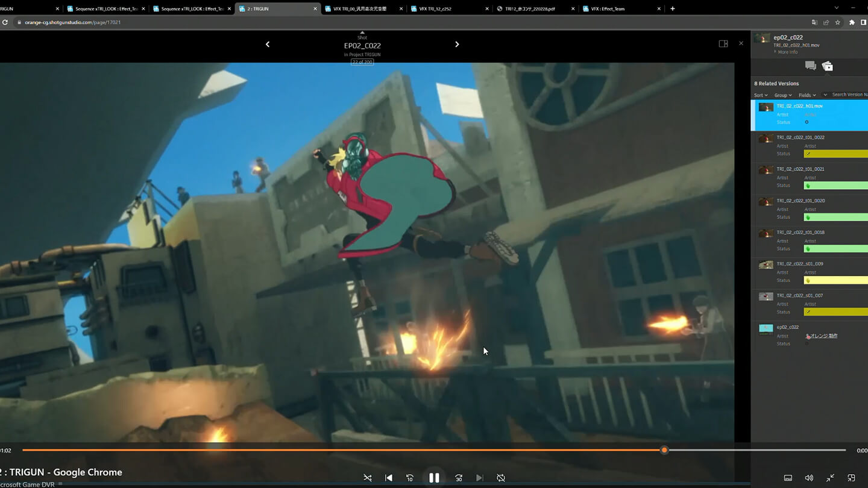Exit fullscreen in media player
This screenshot has width=868, height=488.
pos(830,478)
